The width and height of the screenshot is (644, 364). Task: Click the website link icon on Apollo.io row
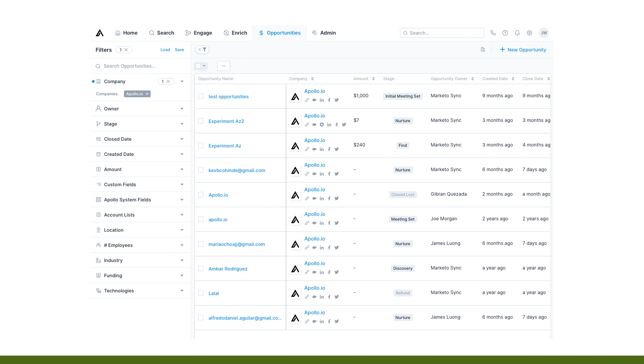[x=307, y=198]
